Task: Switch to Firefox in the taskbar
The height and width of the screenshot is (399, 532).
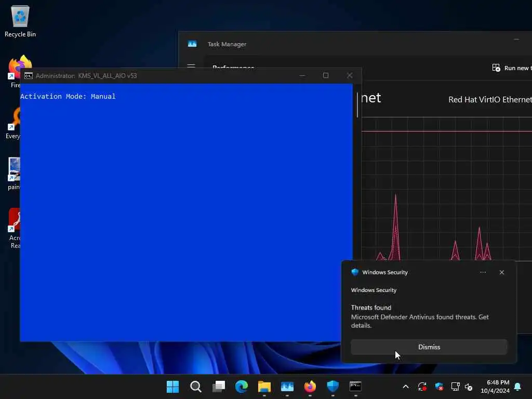Action: [x=310, y=387]
